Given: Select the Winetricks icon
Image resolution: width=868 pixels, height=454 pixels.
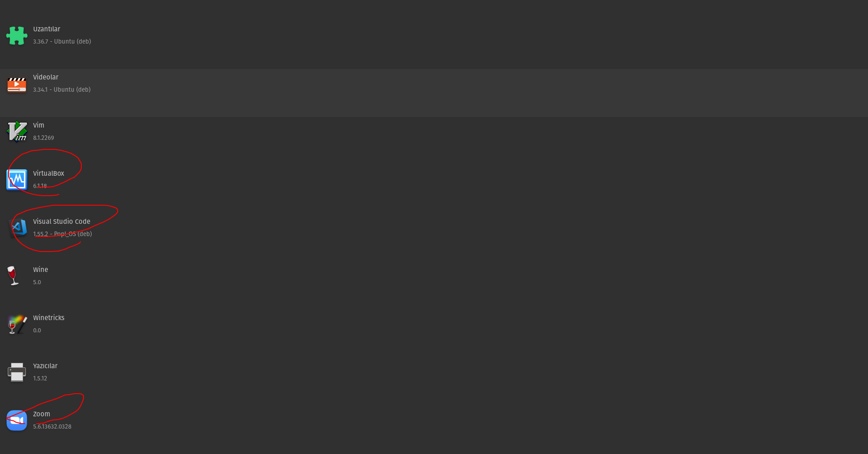Looking at the screenshot, I should point(17,324).
